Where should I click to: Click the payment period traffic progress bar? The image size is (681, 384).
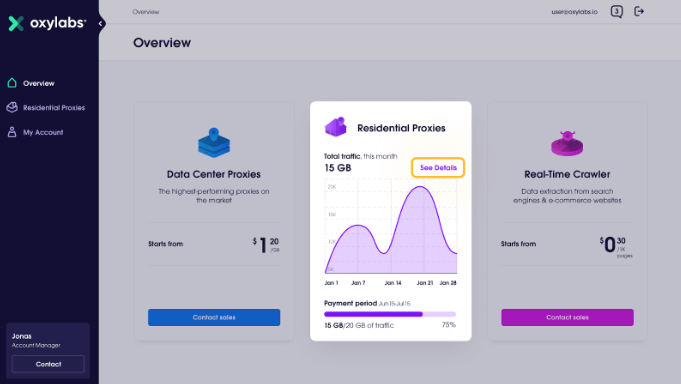(x=390, y=314)
